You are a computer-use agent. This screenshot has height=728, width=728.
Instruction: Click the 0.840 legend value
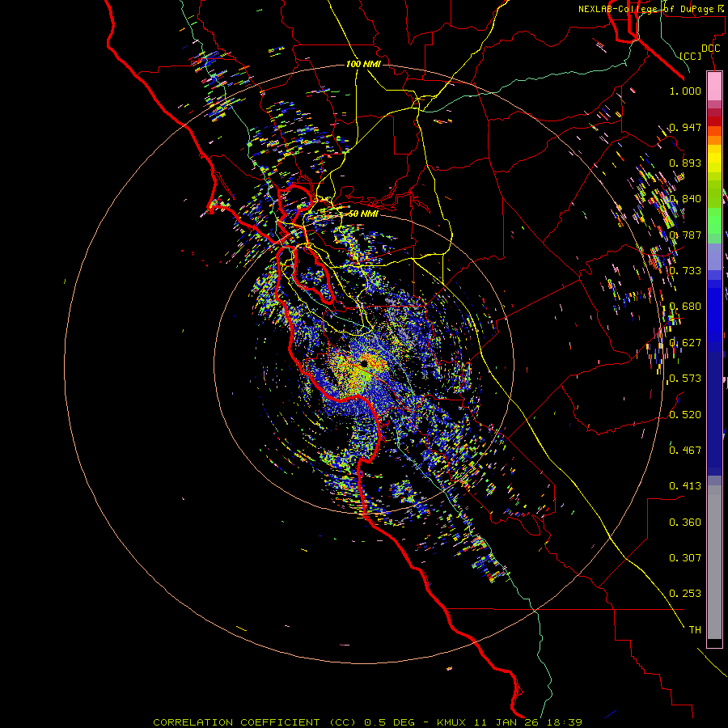tap(685, 199)
